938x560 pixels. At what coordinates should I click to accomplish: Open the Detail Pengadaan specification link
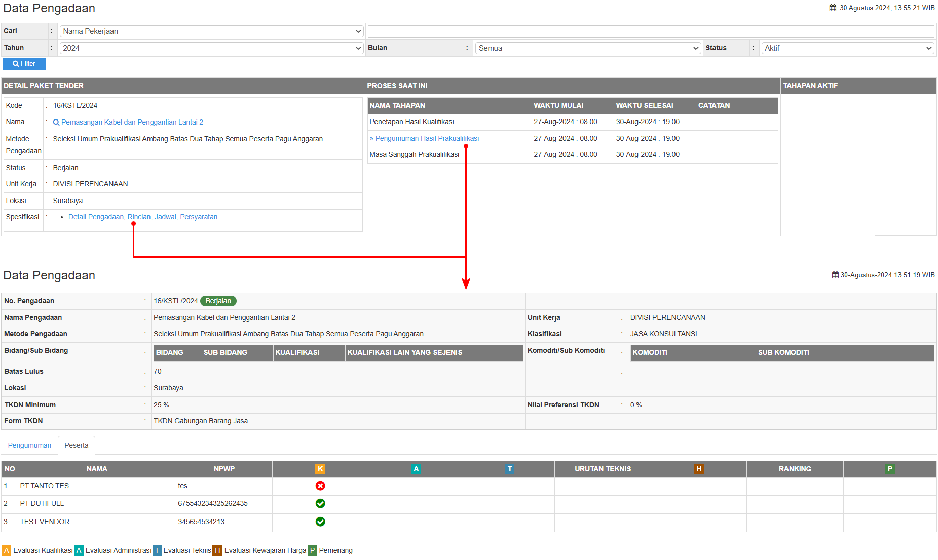pyautogui.click(x=143, y=217)
